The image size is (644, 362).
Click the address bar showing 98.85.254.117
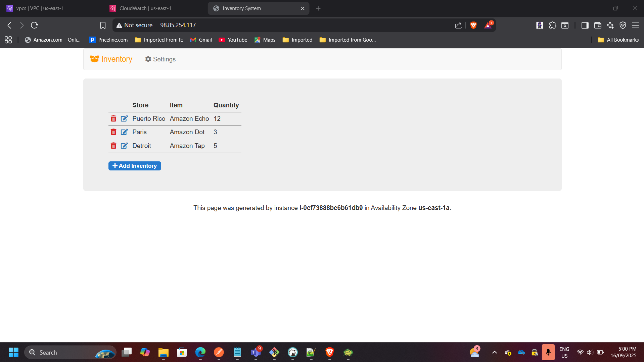269,25
